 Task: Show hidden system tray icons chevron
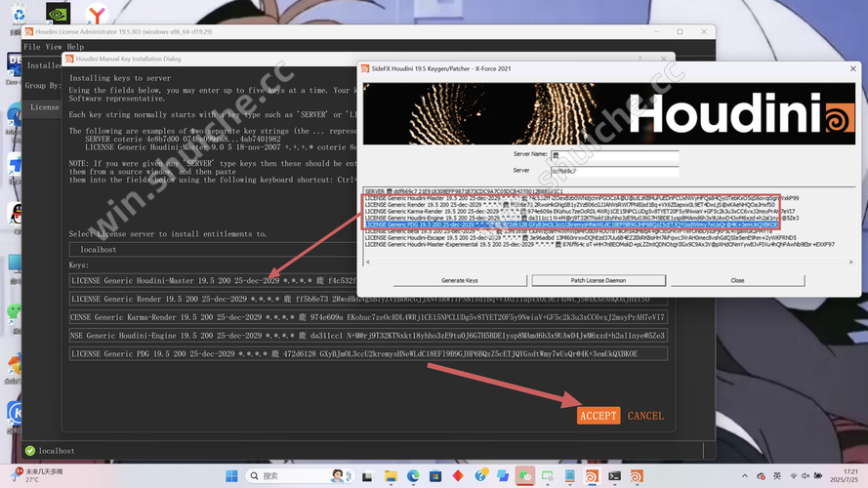coord(745,476)
